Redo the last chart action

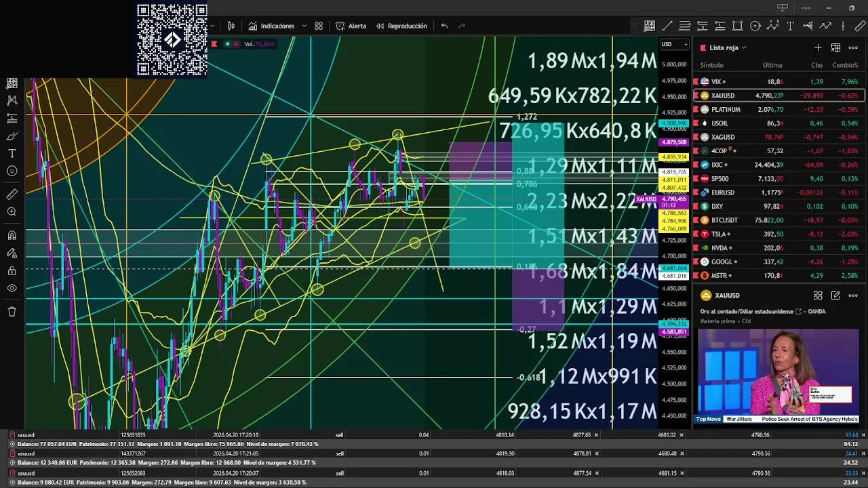462,26
